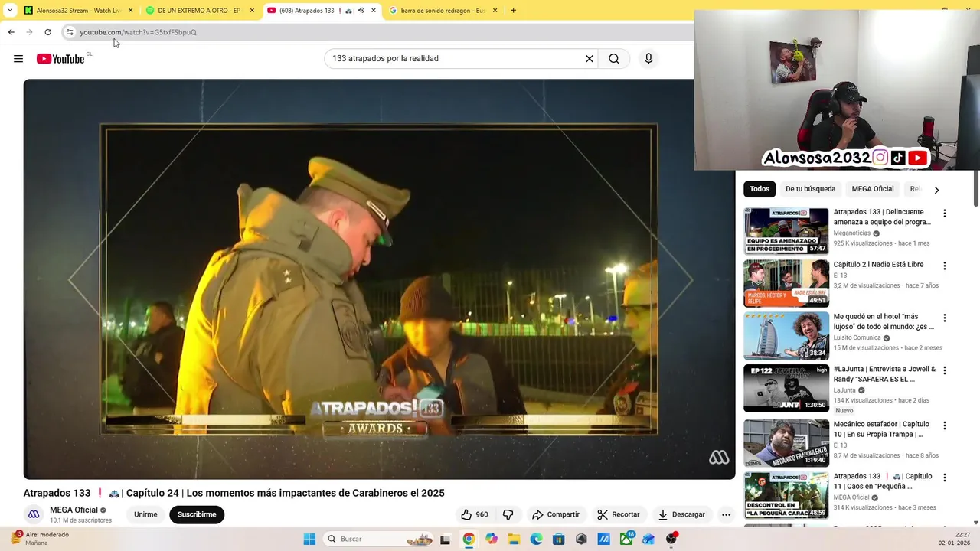
Task: Open tab search dropdown arrow
Action: click(x=10, y=11)
